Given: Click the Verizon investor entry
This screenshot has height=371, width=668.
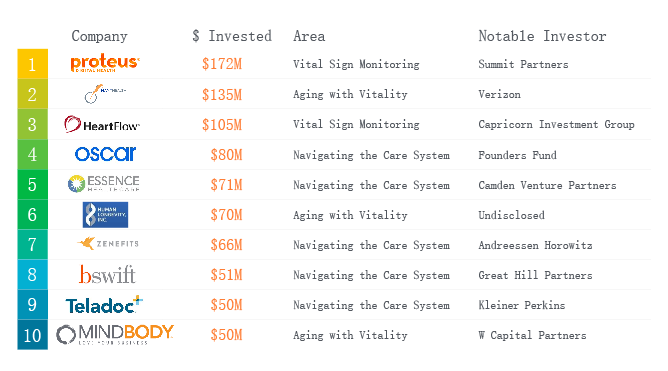Looking at the screenshot, I should point(499,95).
